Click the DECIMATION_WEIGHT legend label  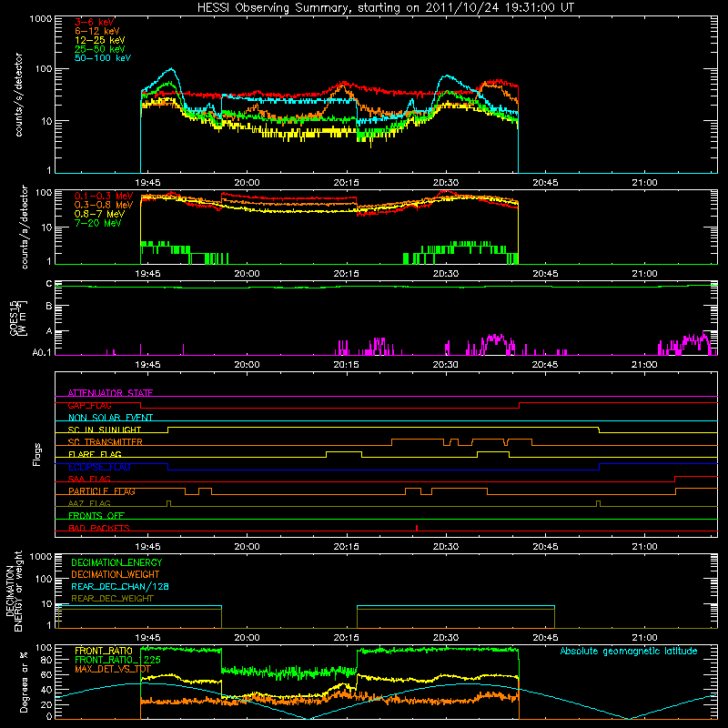tap(116, 575)
